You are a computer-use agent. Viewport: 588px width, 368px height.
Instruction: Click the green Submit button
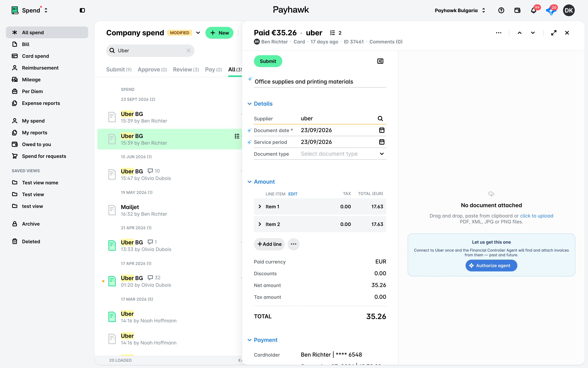point(268,61)
